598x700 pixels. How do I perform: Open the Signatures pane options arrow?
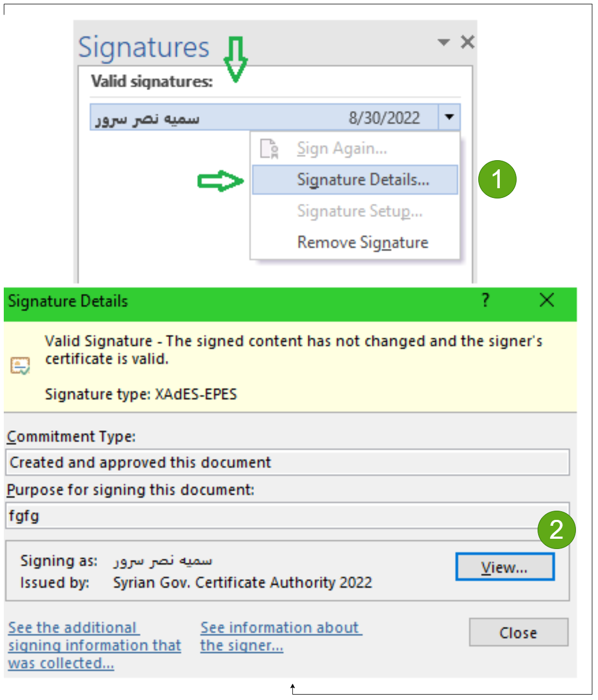click(444, 42)
